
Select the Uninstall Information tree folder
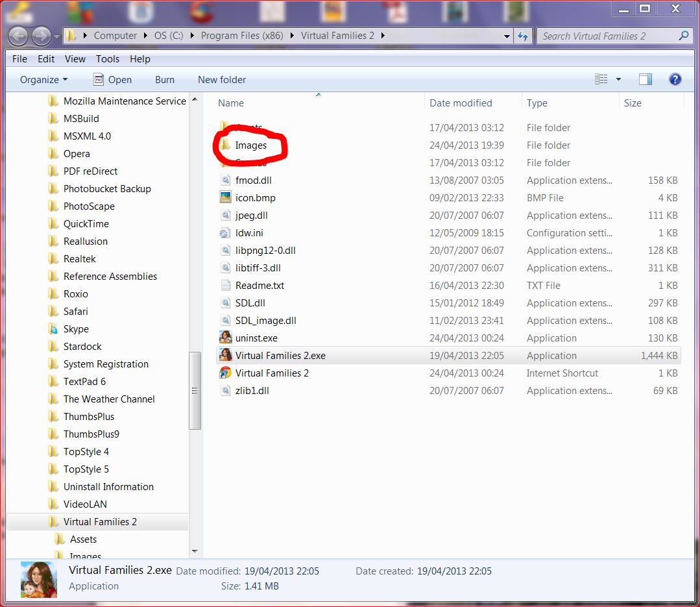coord(101,487)
